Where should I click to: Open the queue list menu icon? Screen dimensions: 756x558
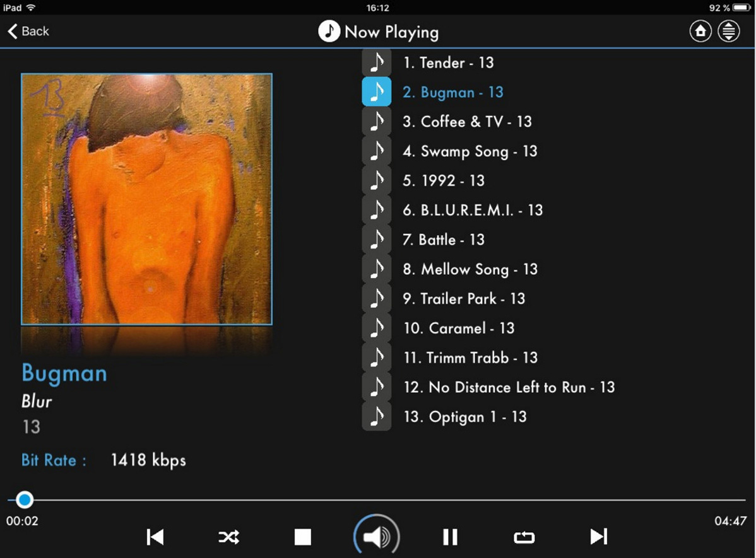(729, 31)
